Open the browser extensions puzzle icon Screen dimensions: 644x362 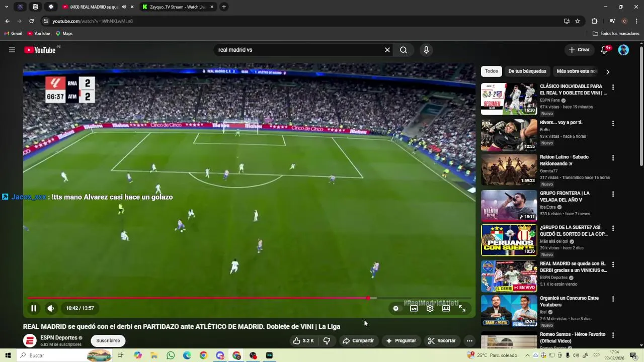point(594,21)
